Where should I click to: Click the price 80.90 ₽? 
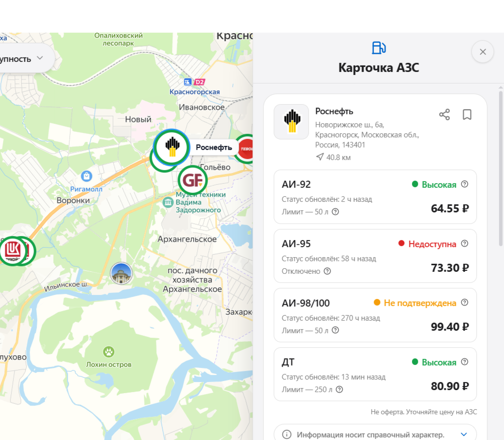pos(450,386)
